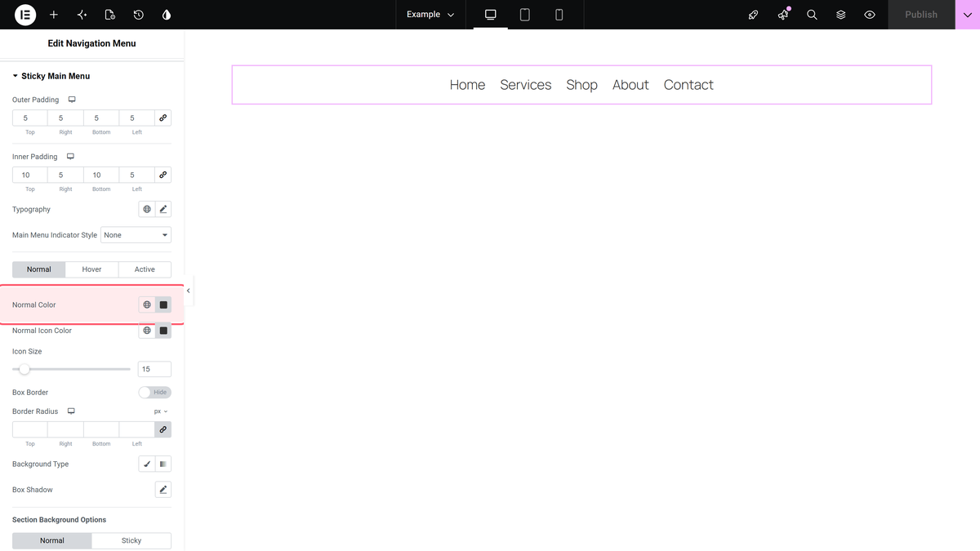Open the site styles droplet icon
This screenshot has height=551, width=980.
167,15
